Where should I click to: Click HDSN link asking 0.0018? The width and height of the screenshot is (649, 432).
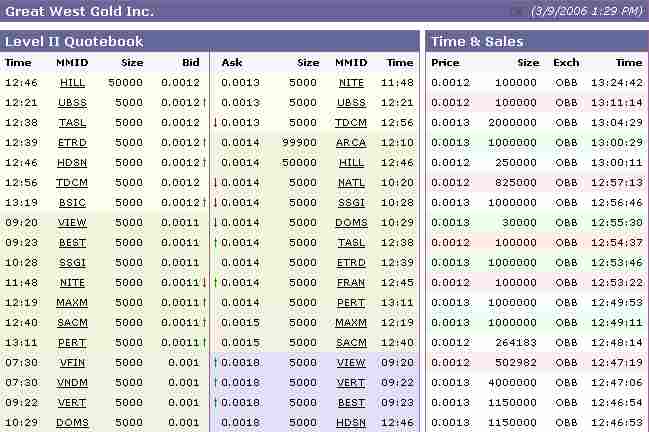coord(351,423)
